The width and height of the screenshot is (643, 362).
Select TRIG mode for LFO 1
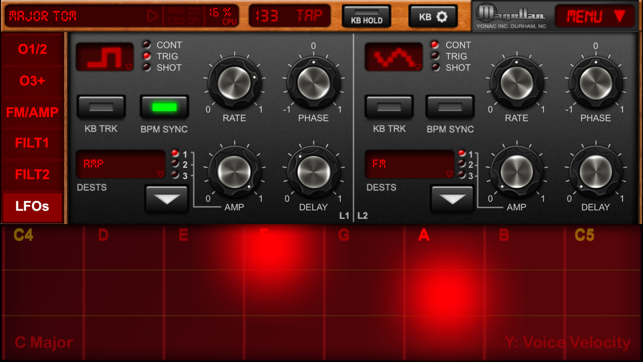pyautogui.click(x=146, y=56)
